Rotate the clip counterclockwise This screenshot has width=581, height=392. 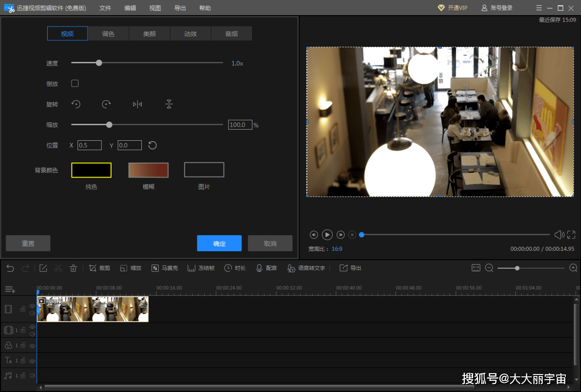pyautogui.click(x=76, y=104)
